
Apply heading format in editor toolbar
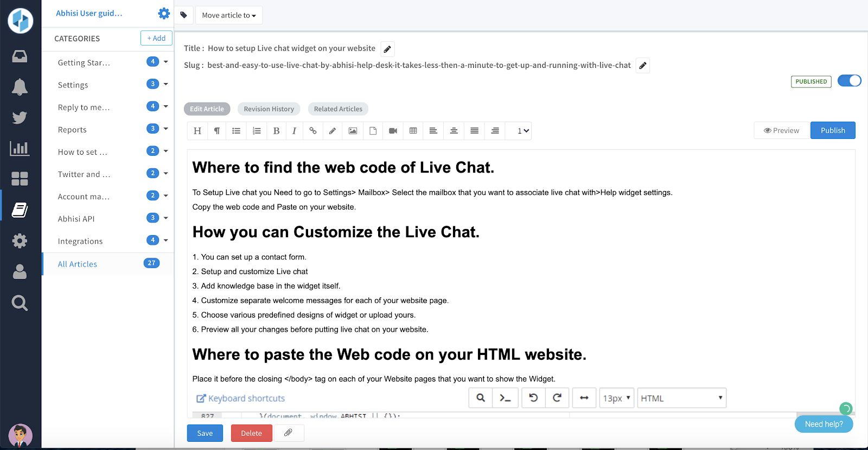pos(197,131)
